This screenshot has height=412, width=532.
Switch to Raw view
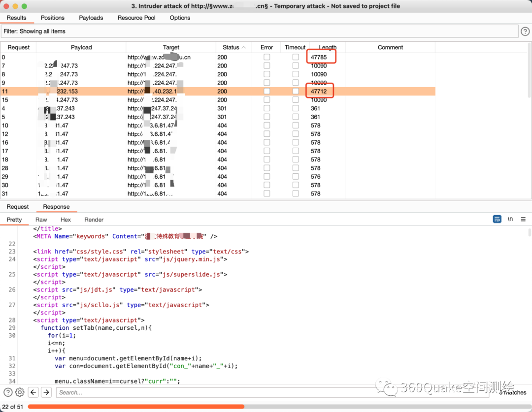pos(41,220)
